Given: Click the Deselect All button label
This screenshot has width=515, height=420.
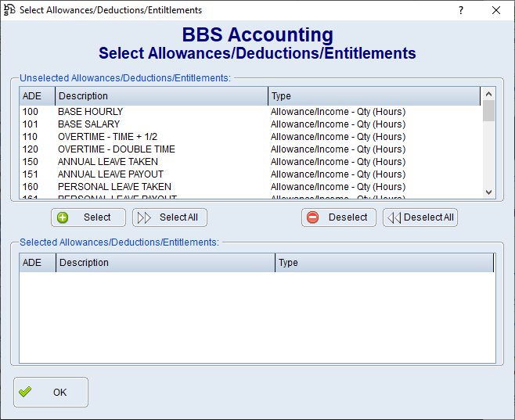Looking at the screenshot, I should point(429,217).
